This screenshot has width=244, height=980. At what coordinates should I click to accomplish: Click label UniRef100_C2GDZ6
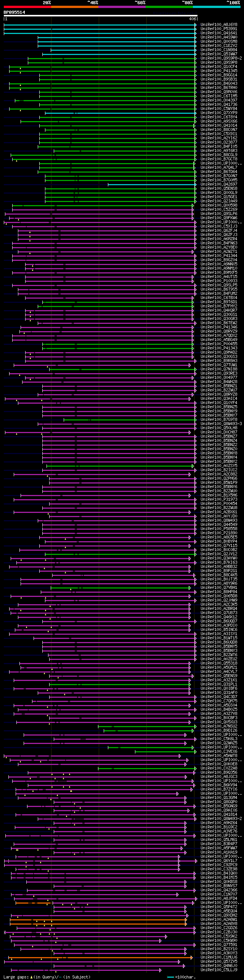point(219,928)
